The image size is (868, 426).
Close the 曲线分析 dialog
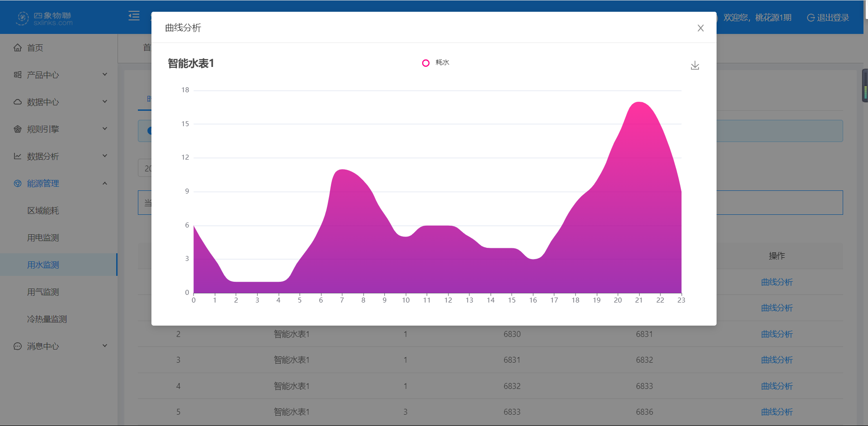tap(700, 28)
